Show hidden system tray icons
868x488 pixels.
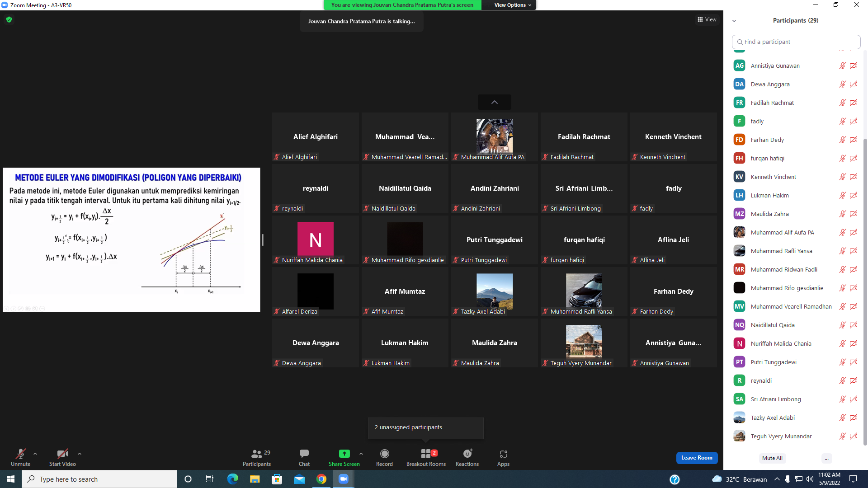point(777,479)
